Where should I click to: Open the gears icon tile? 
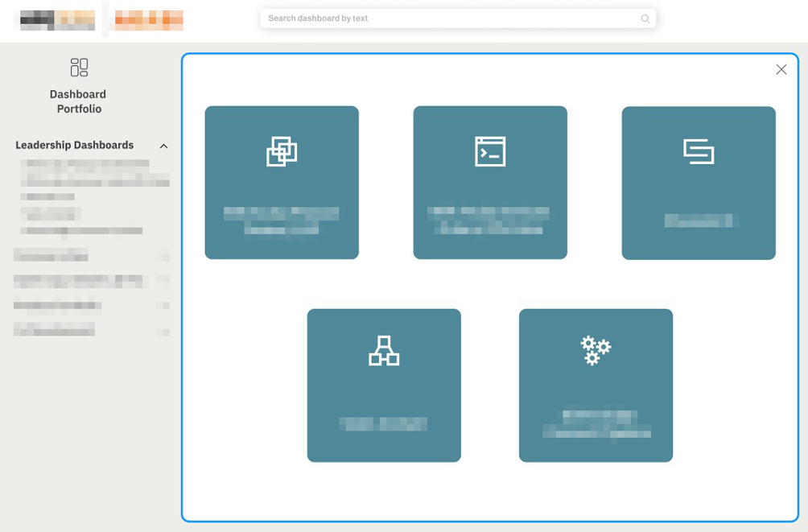tap(596, 386)
